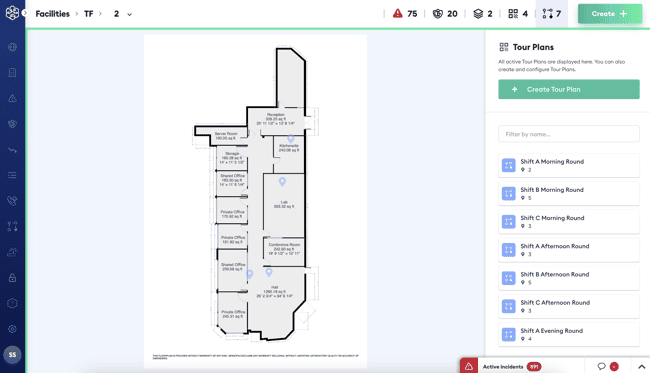Image resolution: width=650 pixels, height=373 pixels.
Task: Focus the Filter by name field
Action: point(569,134)
